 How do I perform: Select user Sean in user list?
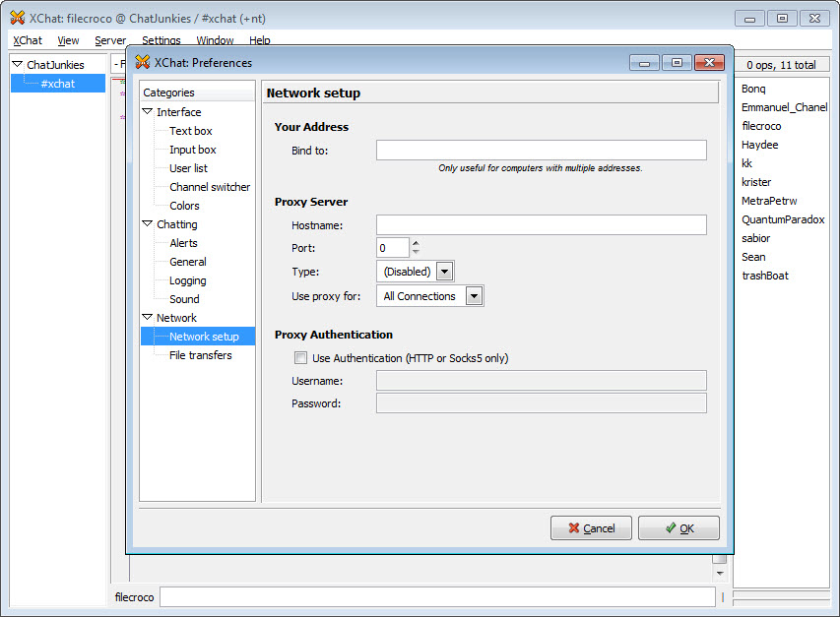(x=753, y=257)
